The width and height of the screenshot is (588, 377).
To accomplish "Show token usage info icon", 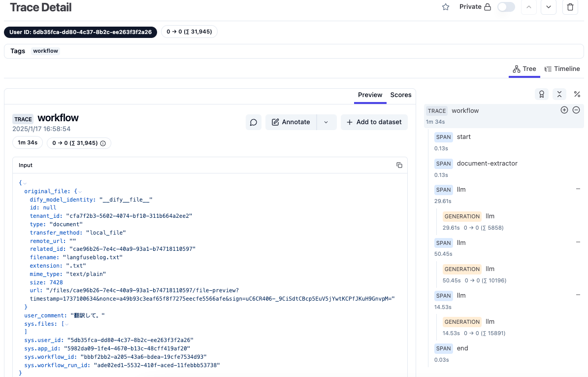I will [103, 143].
